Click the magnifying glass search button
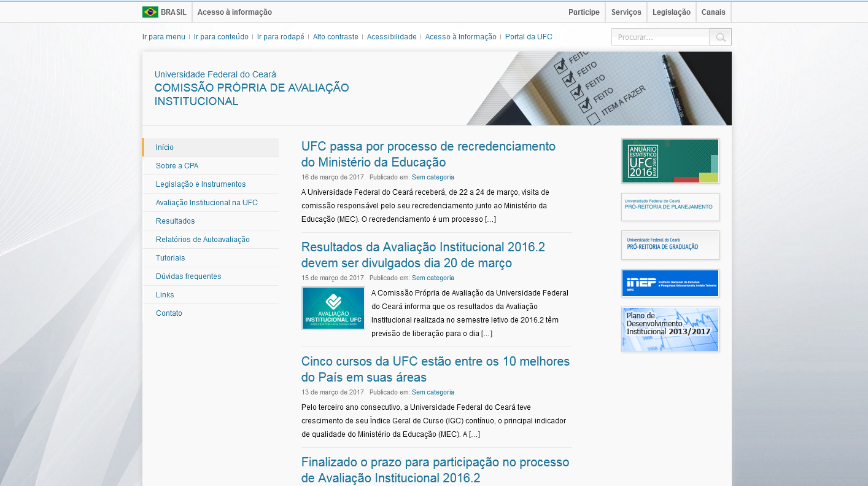This screenshot has width=868, height=486. point(721,37)
